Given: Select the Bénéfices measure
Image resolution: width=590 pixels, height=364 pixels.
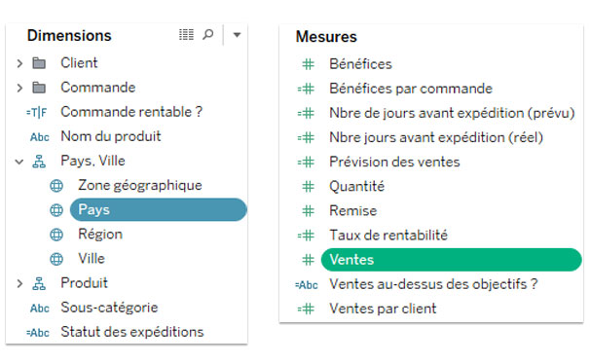Looking at the screenshot, I should pyautogui.click(x=360, y=64).
